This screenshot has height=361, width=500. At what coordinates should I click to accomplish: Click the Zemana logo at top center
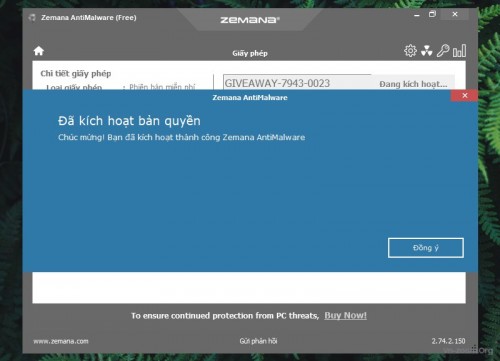coord(250,20)
